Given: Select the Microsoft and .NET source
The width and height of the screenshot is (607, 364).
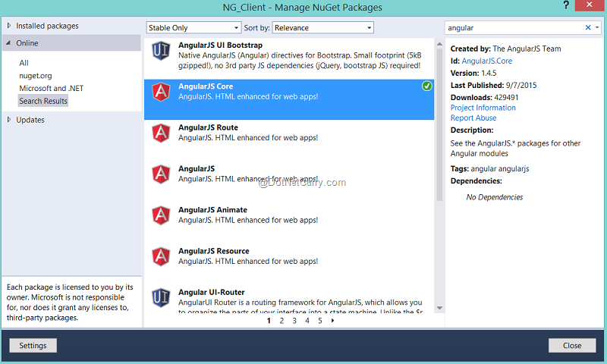Looking at the screenshot, I should pyautogui.click(x=52, y=88).
